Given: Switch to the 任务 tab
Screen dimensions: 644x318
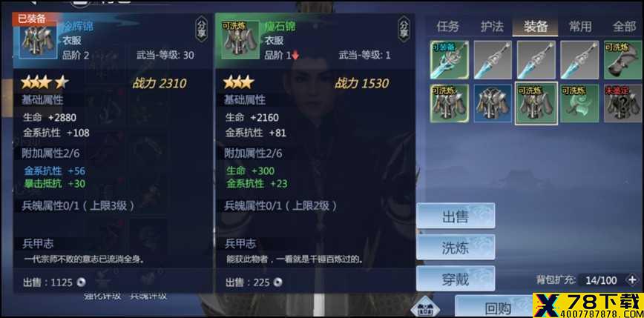Looking at the screenshot, I should 447,27.
